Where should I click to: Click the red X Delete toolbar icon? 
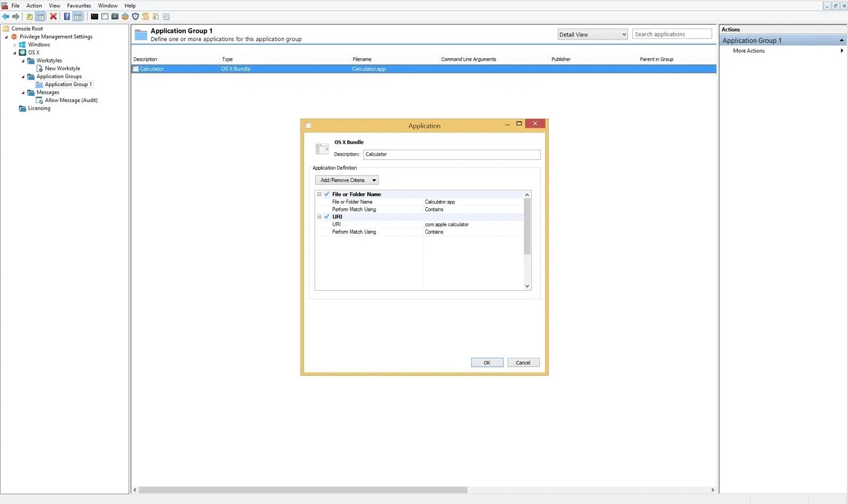tap(53, 16)
